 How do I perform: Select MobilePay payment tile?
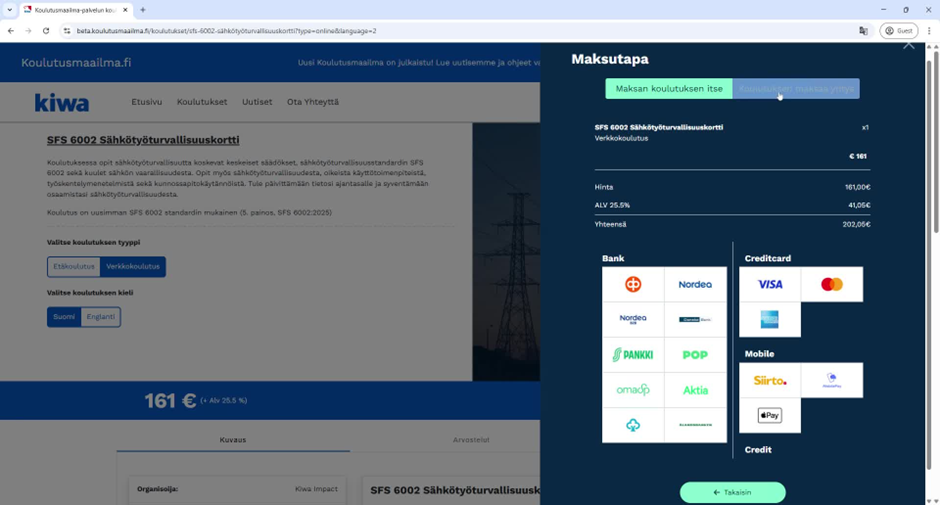tap(832, 380)
